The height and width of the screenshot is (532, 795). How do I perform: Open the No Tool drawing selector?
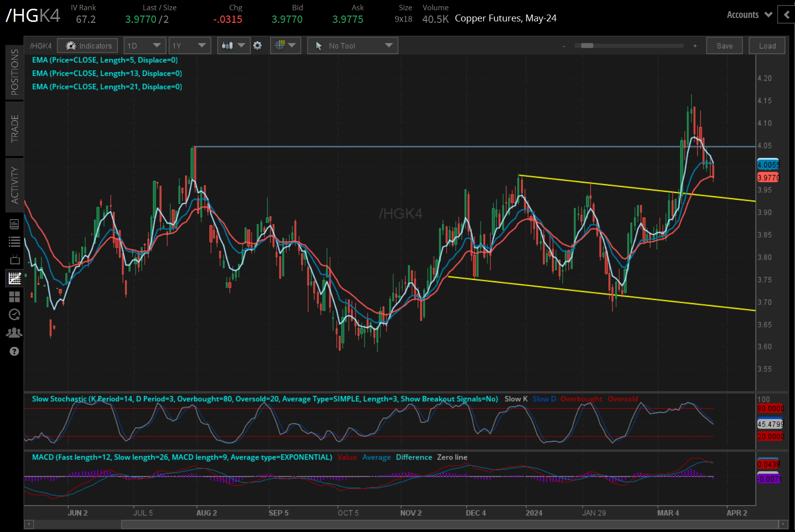coord(352,46)
